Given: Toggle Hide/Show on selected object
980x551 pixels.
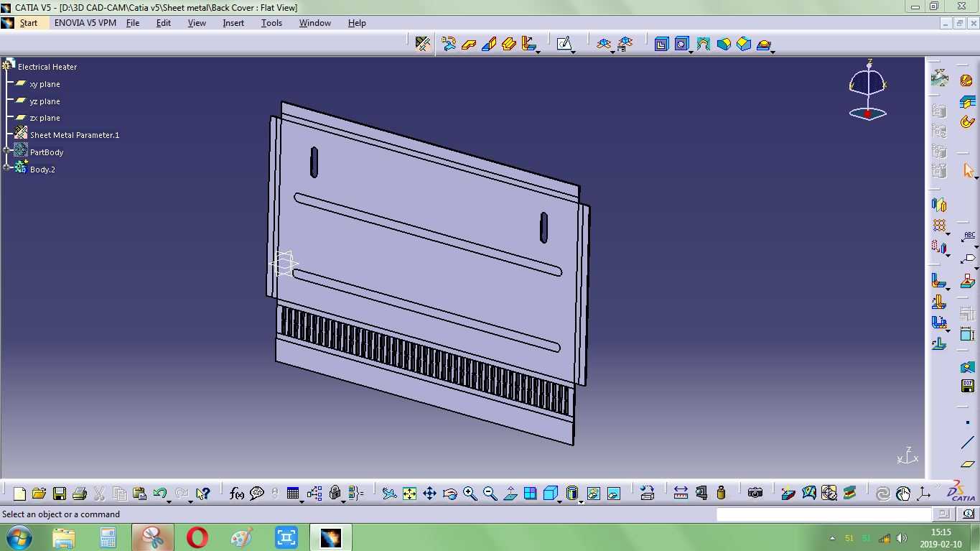Looking at the screenshot, I should coord(593,494).
